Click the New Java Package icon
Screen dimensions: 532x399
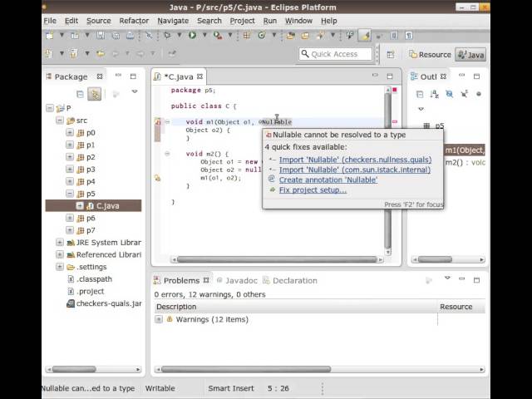click(x=247, y=35)
